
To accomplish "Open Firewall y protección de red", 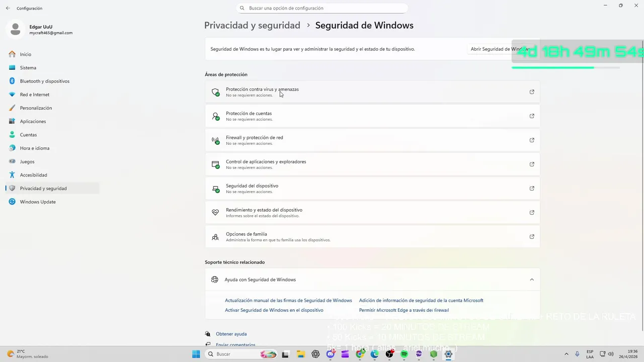I will coord(372,140).
